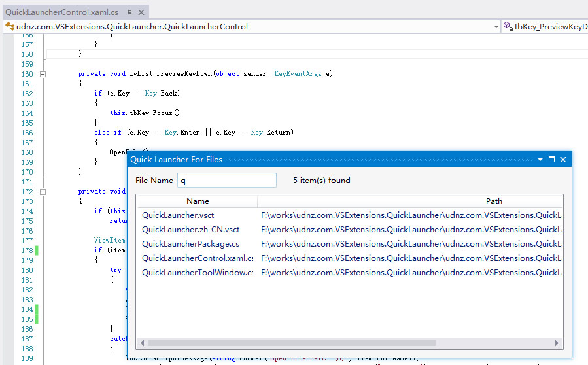Close the QuickLauncherControl.xaml.cs tab
This screenshot has width=588, height=365.
[x=141, y=12]
